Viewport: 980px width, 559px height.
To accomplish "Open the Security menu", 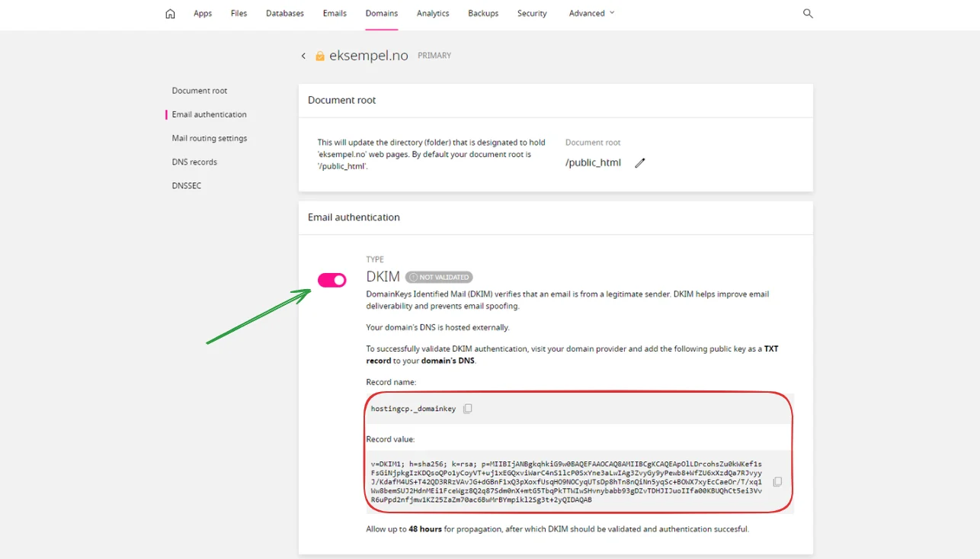I will click(532, 14).
